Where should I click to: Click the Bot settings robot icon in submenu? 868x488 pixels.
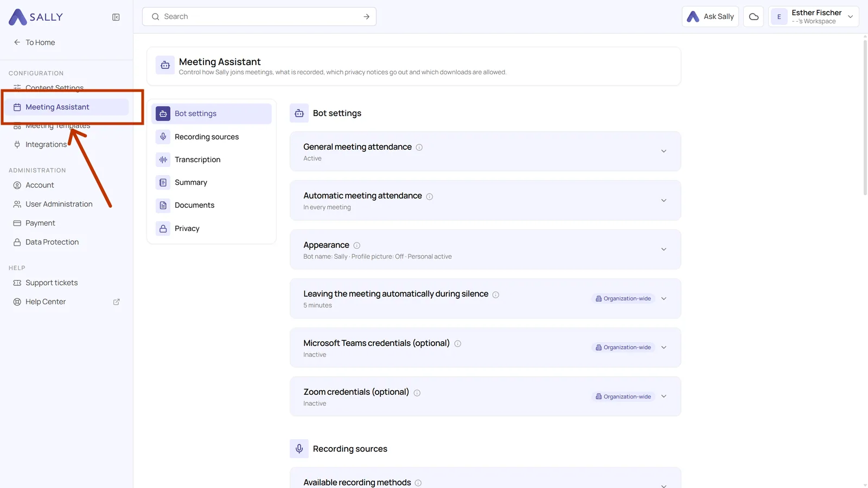(163, 113)
